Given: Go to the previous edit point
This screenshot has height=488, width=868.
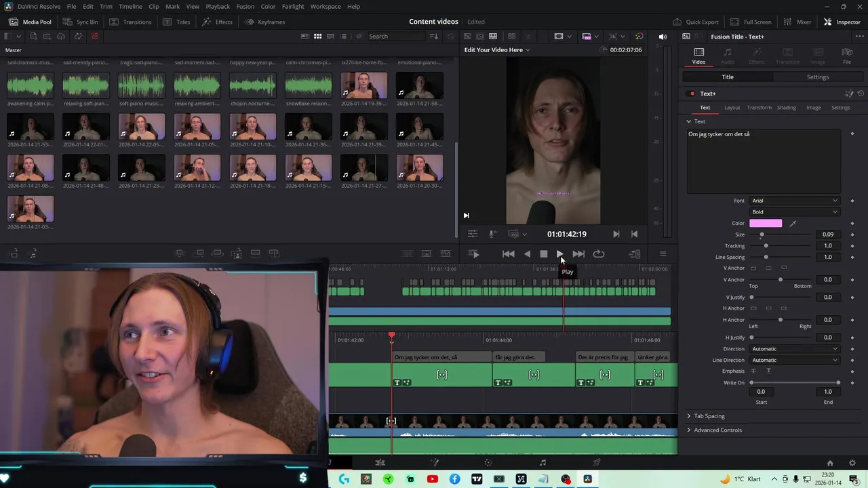Looking at the screenshot, I should [634, 234].
